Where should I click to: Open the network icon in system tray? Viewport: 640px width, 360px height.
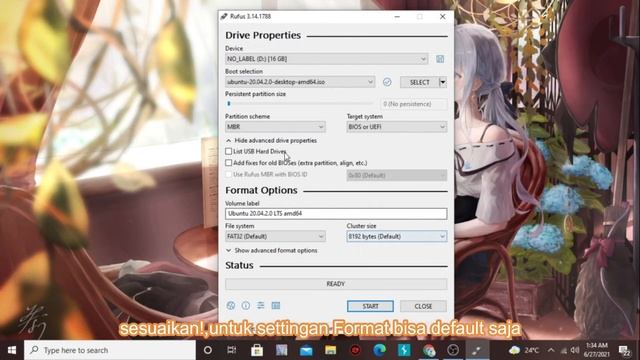564,350
